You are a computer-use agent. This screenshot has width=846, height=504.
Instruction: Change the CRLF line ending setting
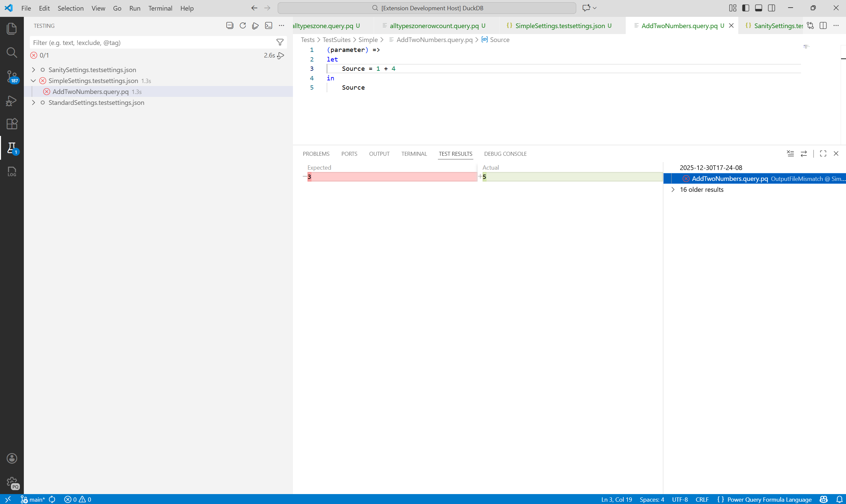[x=702, y=499]
